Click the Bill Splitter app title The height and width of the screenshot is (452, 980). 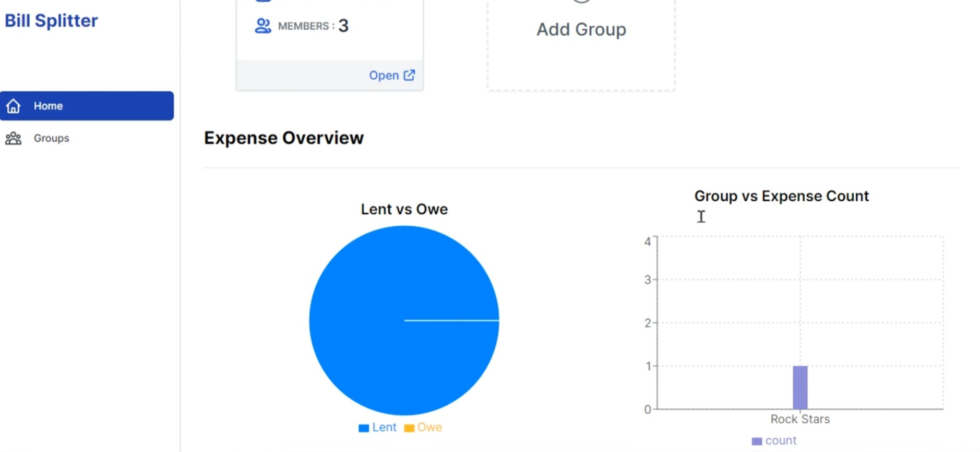[x=51, y=20]
